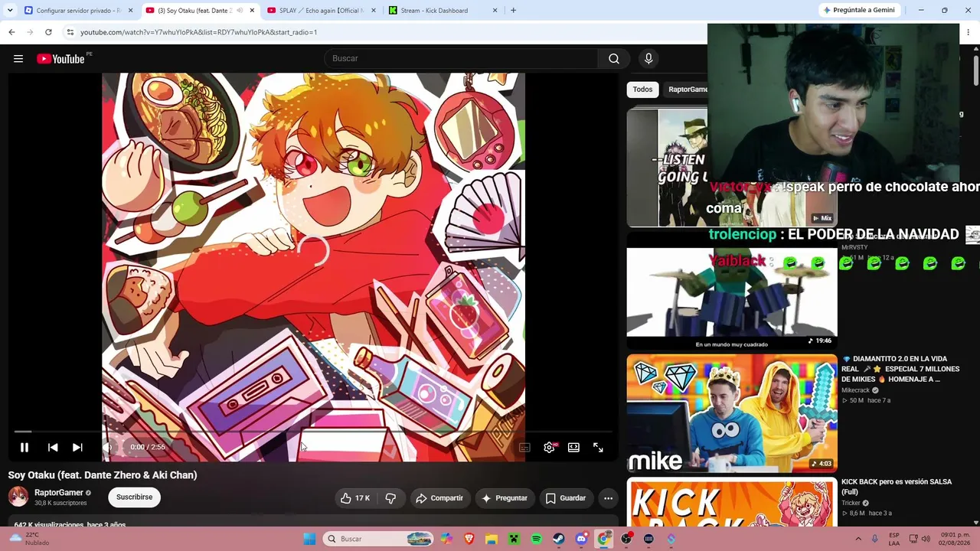Switch the ESP LAA keyboard language
Image resolution: width=980 pixels, height=551 pixels.
894,539
